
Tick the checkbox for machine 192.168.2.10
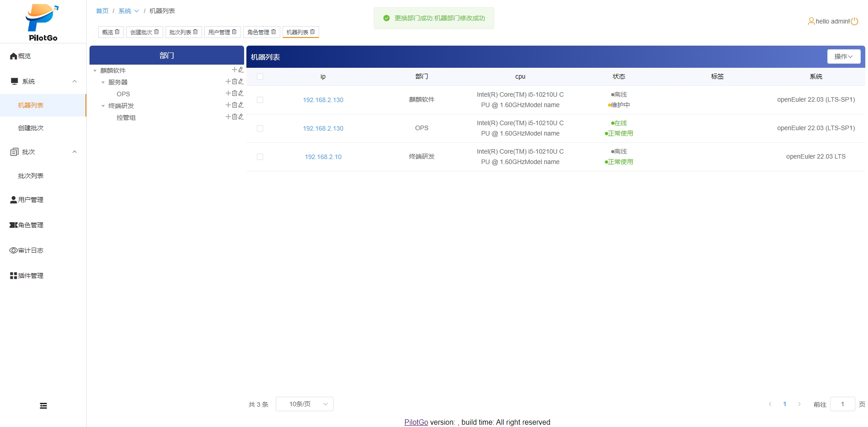tap(260, 157)
